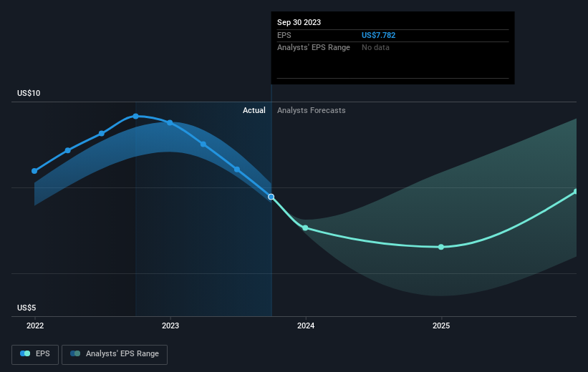Toggle the Analysts' EPS Range legend
The height and width of the screenshot is (372, 588).
115,354
